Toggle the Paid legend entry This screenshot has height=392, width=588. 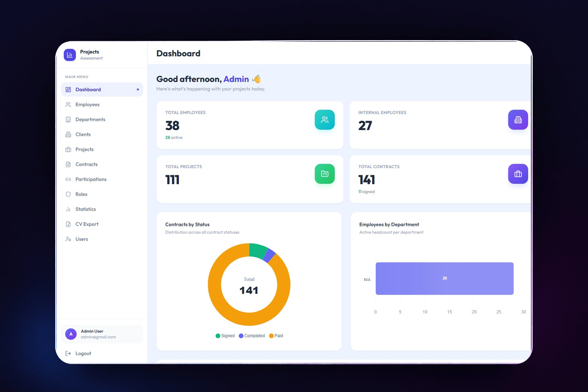(x=276, y=336)
